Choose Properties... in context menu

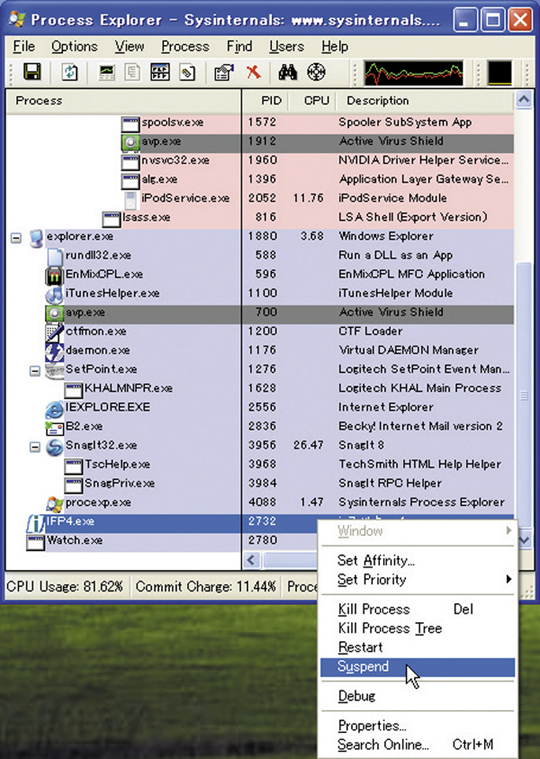[418, 726]
